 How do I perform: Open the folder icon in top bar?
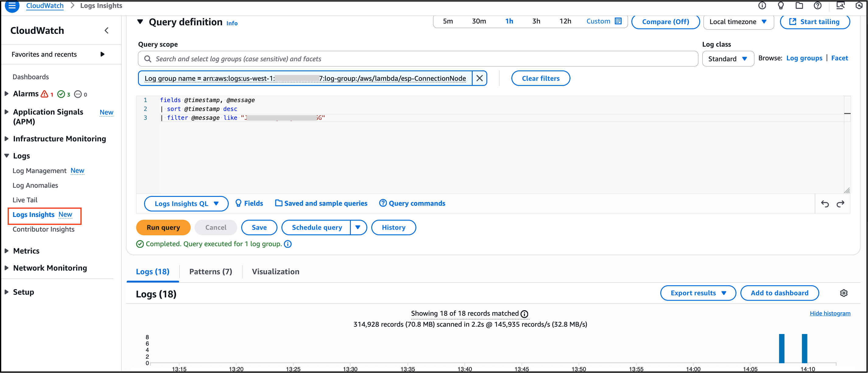(x=799, y=5)
